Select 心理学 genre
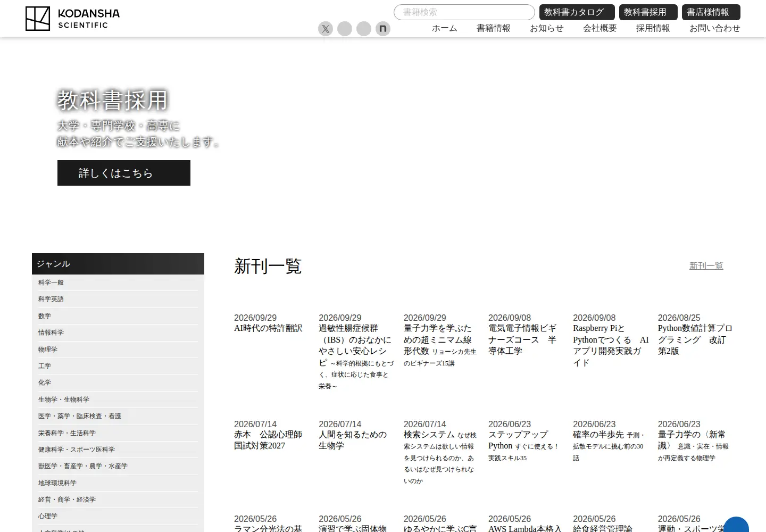The height and width of the screenshot is (532, 766). tap(118, 516)
